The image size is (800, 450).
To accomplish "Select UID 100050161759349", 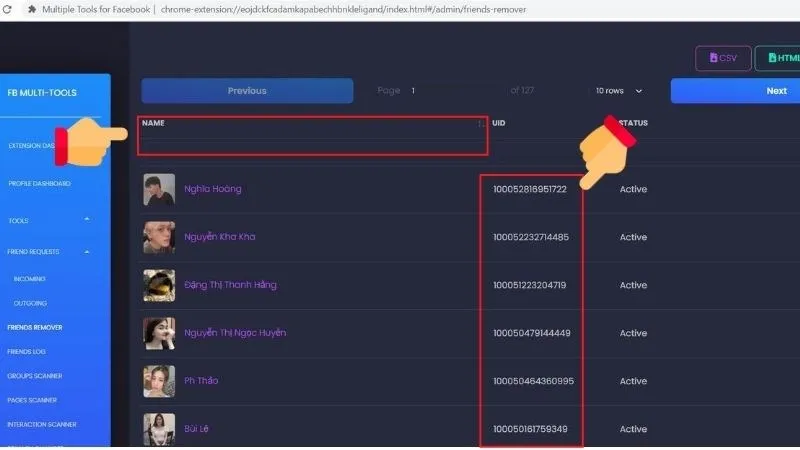I will 530,429.
